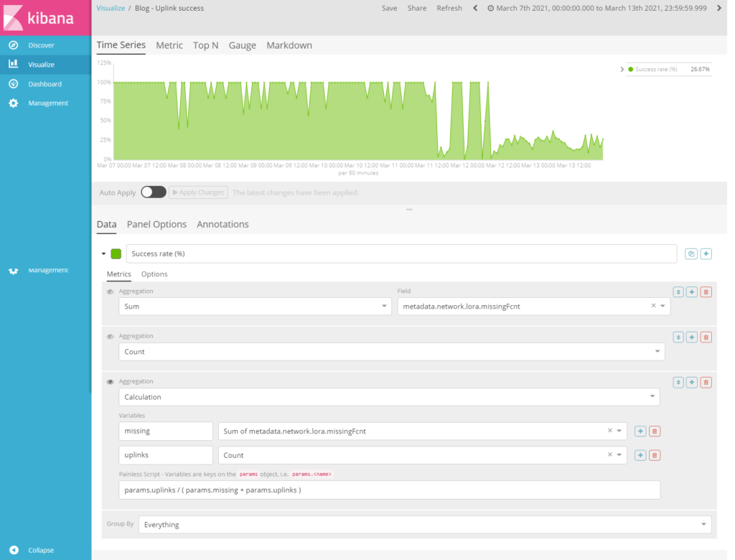Image resolution: width=735 pixels, height=560 pixels.
Task: Open the Calculation aggregation dropdown
Action: click(389, 397)
